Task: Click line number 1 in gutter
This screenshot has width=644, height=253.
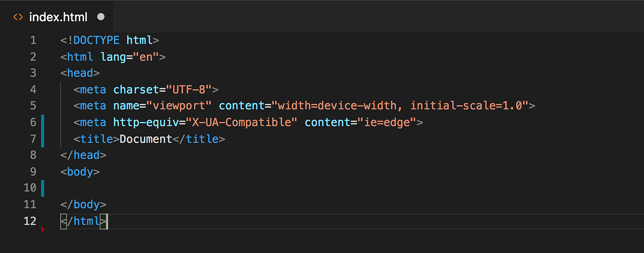Action: click(33, 40)
